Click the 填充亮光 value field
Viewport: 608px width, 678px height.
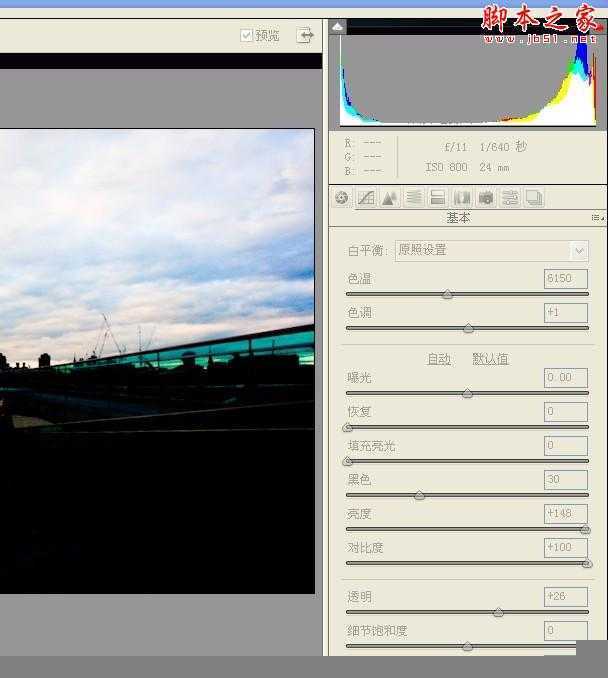coord(566,445)
